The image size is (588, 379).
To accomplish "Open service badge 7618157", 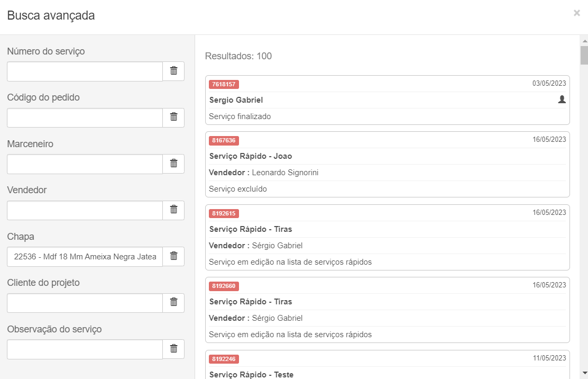I will coord(224,84).
